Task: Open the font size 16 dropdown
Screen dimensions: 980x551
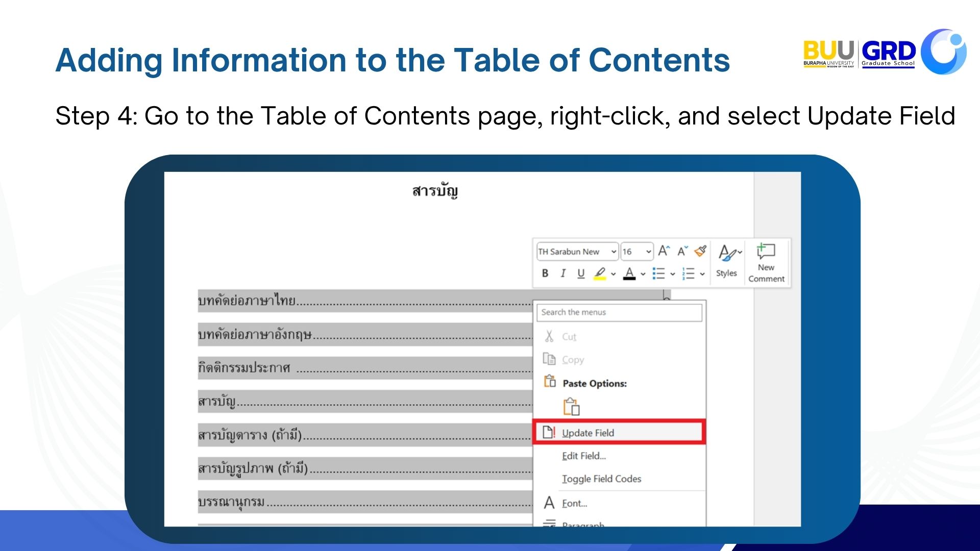Action: coord(648,252)
